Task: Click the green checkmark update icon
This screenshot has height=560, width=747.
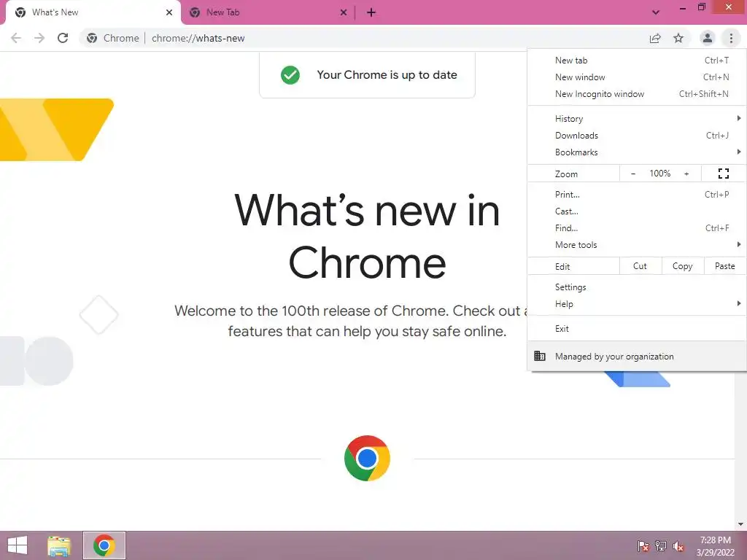Action: tap(290, 75)
